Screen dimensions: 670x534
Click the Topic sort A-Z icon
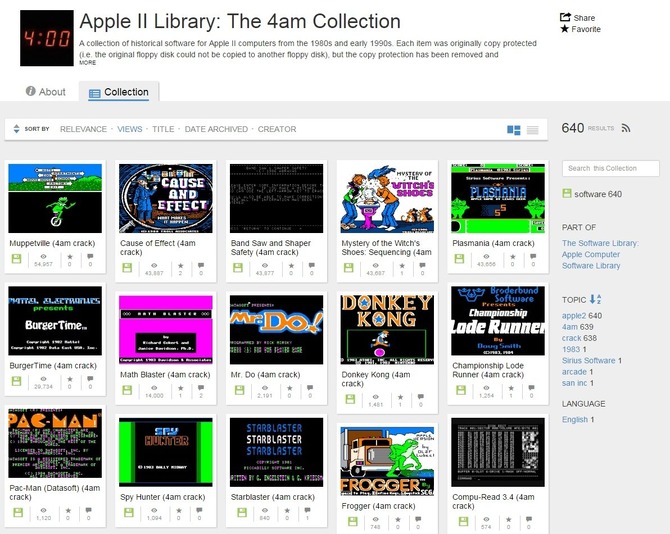[x=596, y=299]
